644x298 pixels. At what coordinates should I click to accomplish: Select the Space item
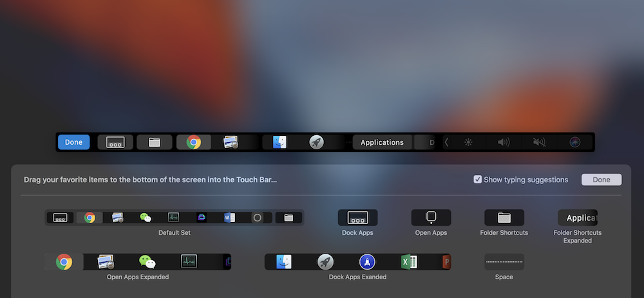504,262
